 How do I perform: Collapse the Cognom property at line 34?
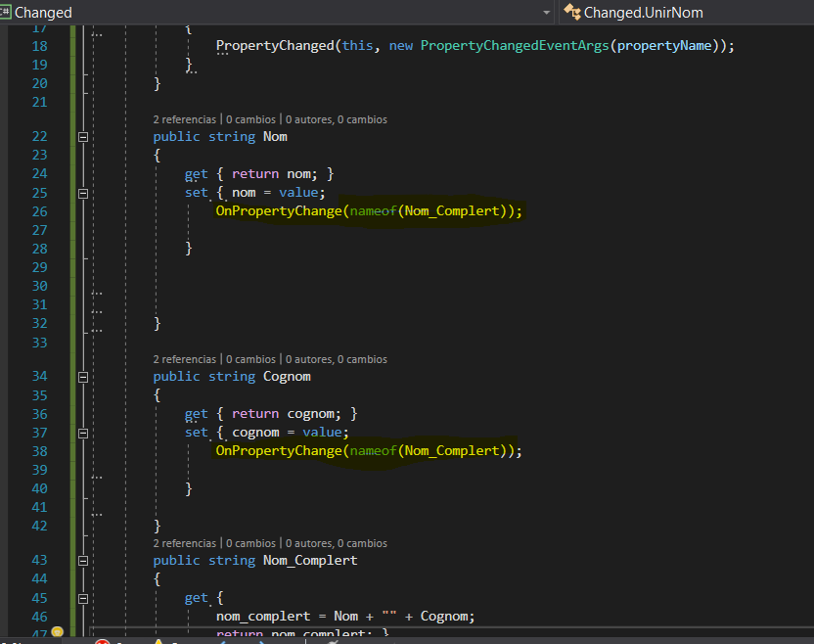coord(83,377)
